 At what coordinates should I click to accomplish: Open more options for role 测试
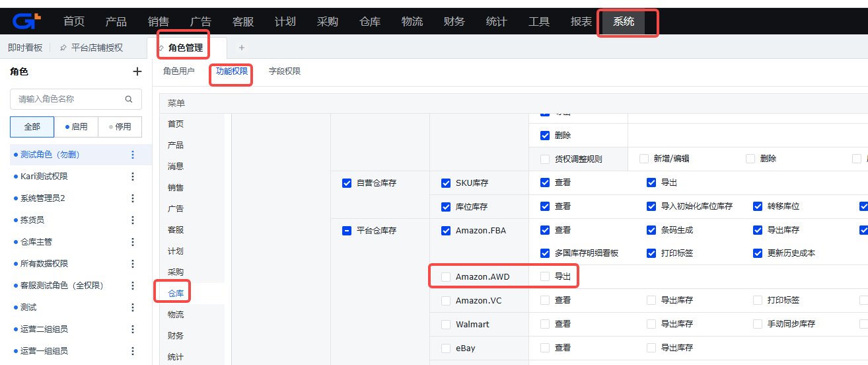pos(132,307)
